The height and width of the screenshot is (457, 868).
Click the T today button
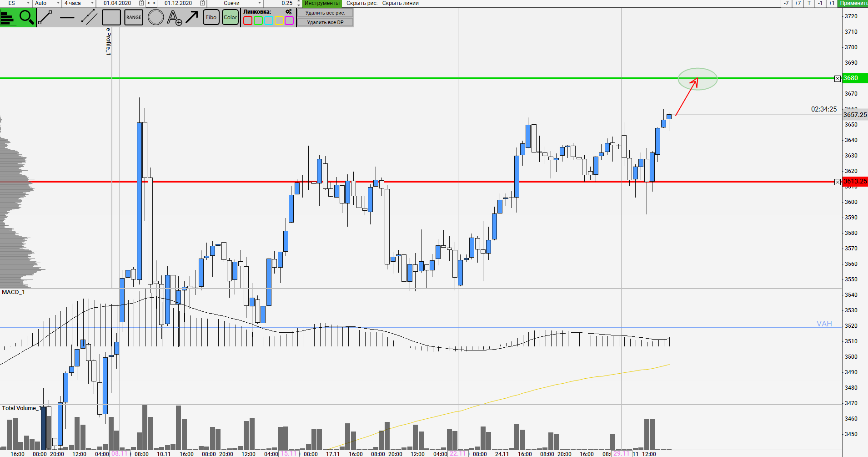(x=809, y=3)
